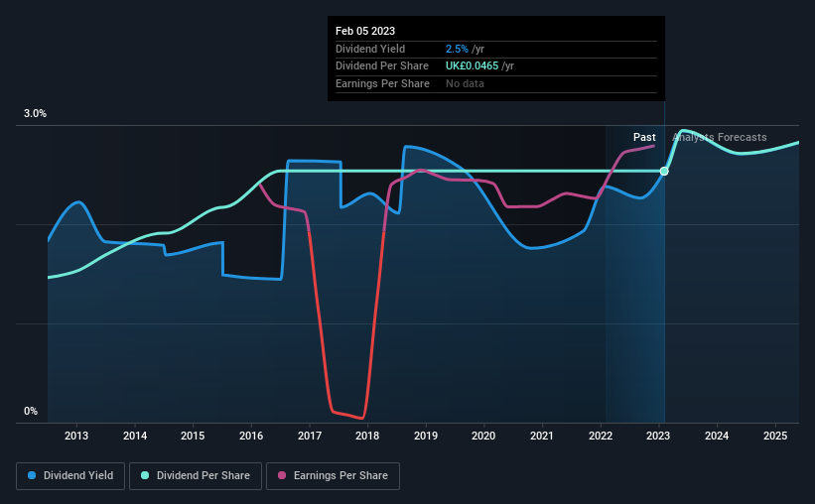This screenshot has width=815, height=504.
Task: Click the 2018 x-axis label
Action: [367, 436]
